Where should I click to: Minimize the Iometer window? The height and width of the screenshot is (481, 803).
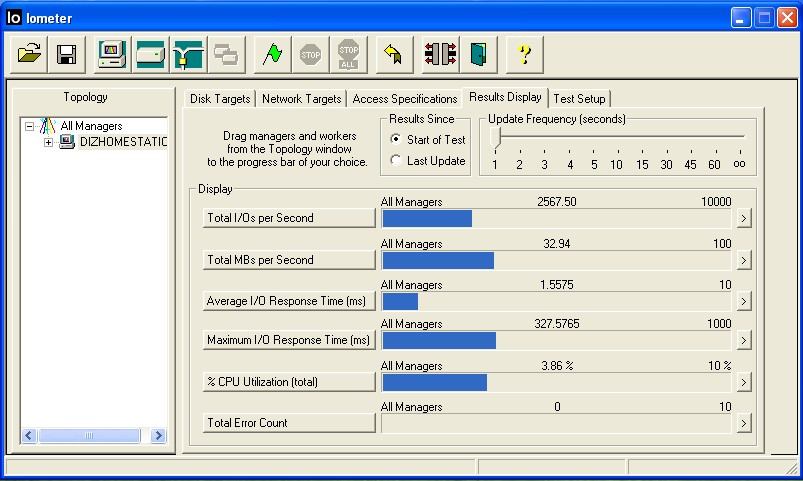[741, 18]
